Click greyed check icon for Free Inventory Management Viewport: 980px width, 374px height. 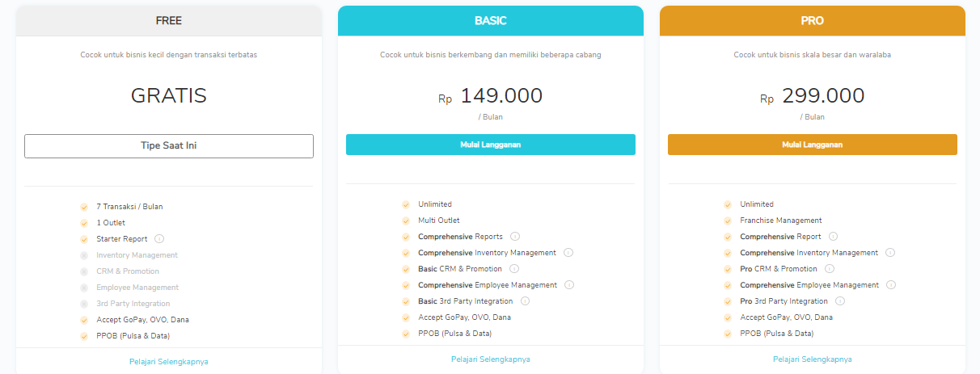84,255
